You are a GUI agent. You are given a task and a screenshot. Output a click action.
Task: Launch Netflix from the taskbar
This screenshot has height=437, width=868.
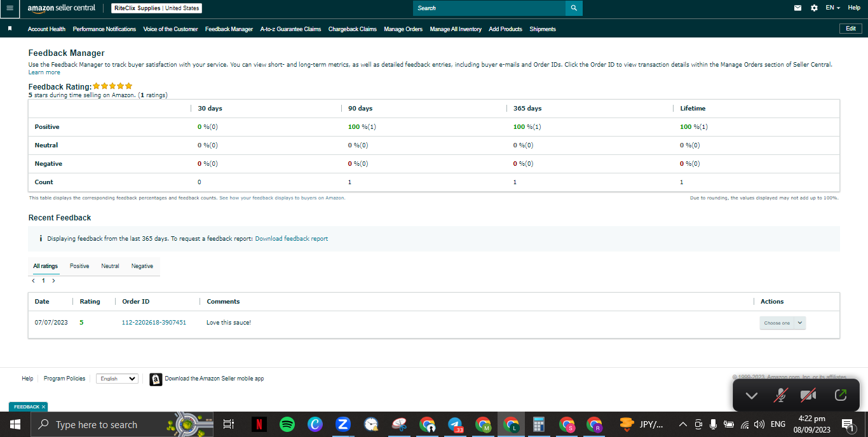259,424
